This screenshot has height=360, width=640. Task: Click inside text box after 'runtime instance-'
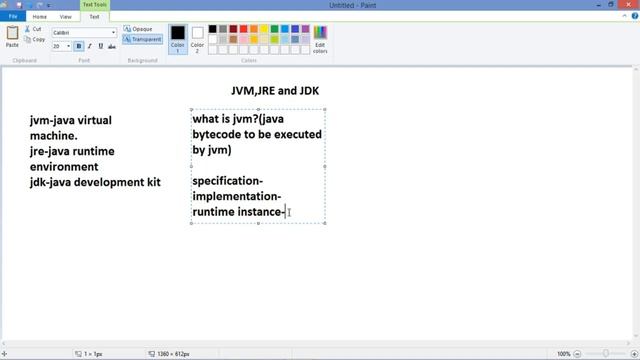click(286, 212)
